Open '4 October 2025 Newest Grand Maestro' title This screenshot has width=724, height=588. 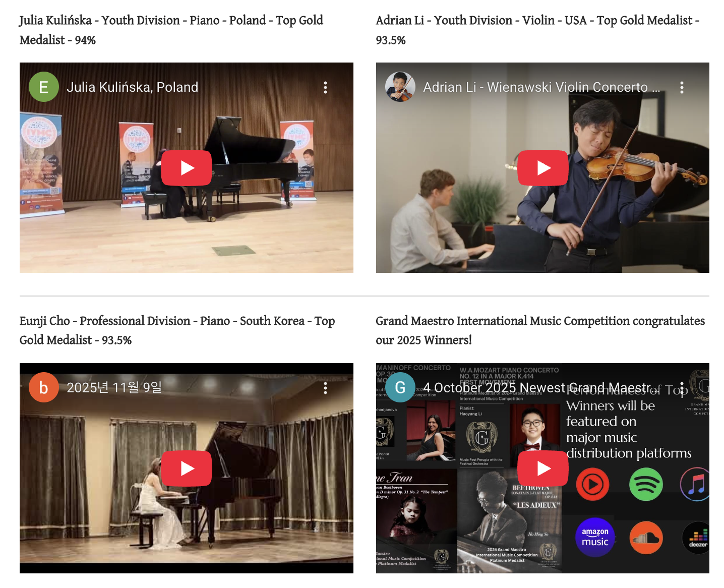(541, 388)
